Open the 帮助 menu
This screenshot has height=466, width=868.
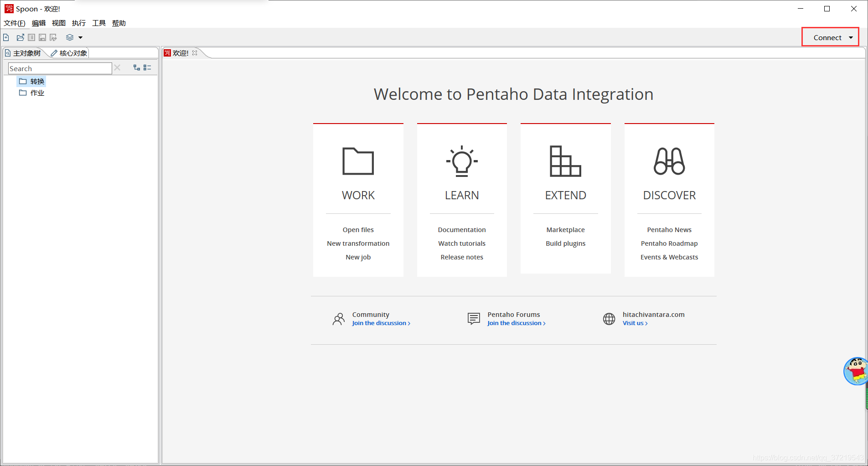[x=119, y=23]
